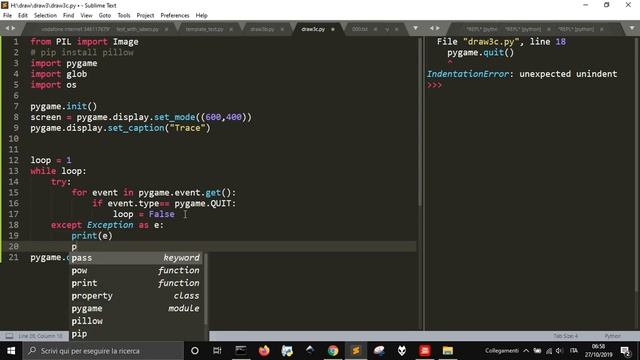This screenshot has height=360, width=640.
Task: Click the editor vertical scrollbar
Action: pyautogui.click(x=419, y=122)
